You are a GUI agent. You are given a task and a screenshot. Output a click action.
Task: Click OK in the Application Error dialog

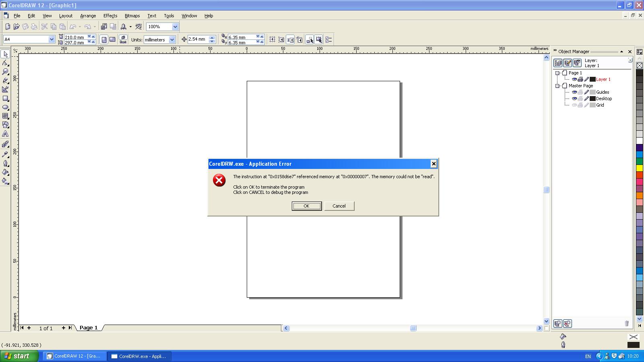tap(306, 206)
